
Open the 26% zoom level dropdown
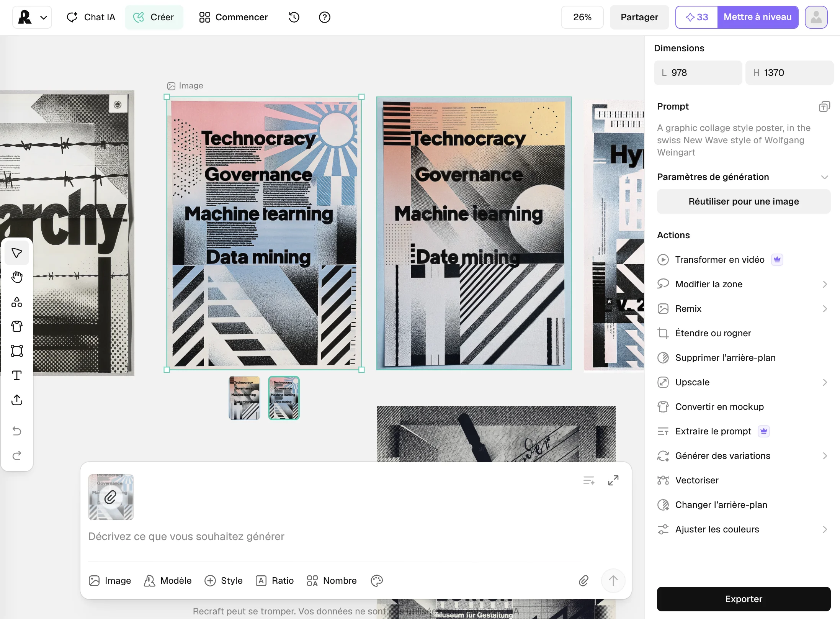[582, 17]
